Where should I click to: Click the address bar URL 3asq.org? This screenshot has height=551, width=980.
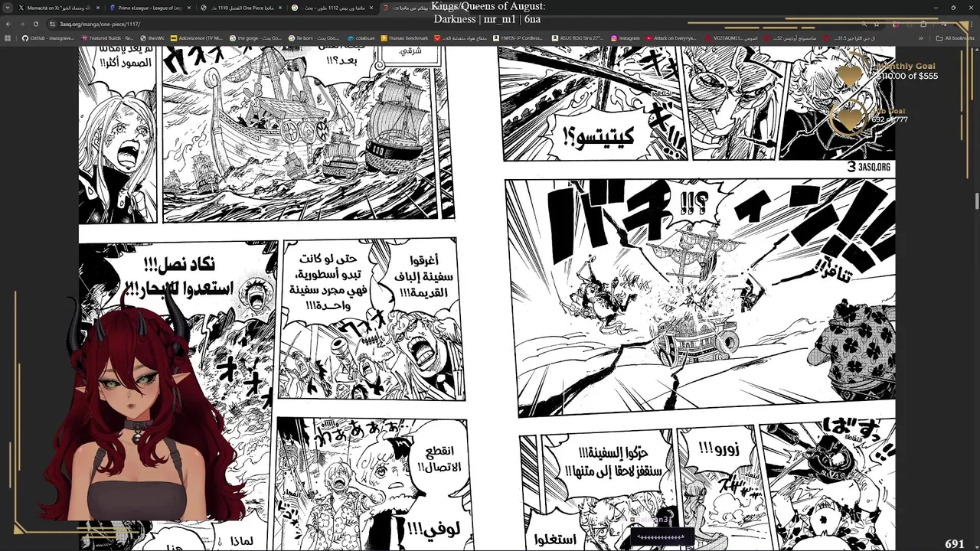pos(100,24)
